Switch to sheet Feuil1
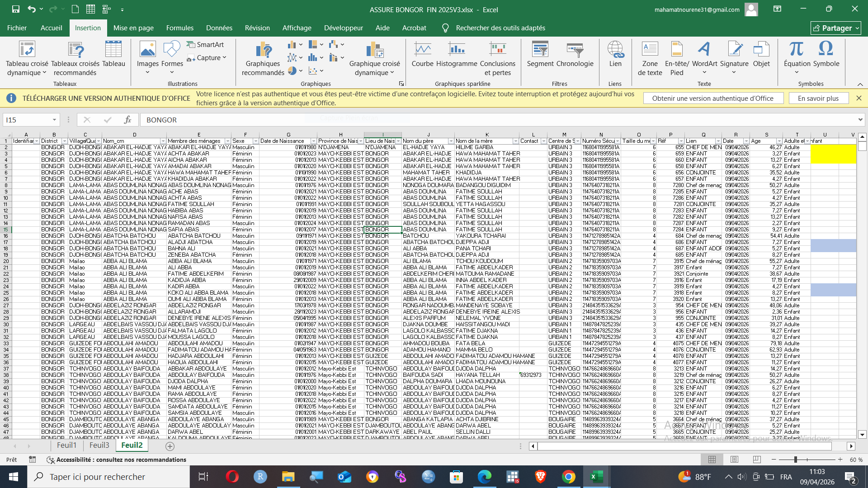Screen dimensions: 868x488 tap(66, 446)
